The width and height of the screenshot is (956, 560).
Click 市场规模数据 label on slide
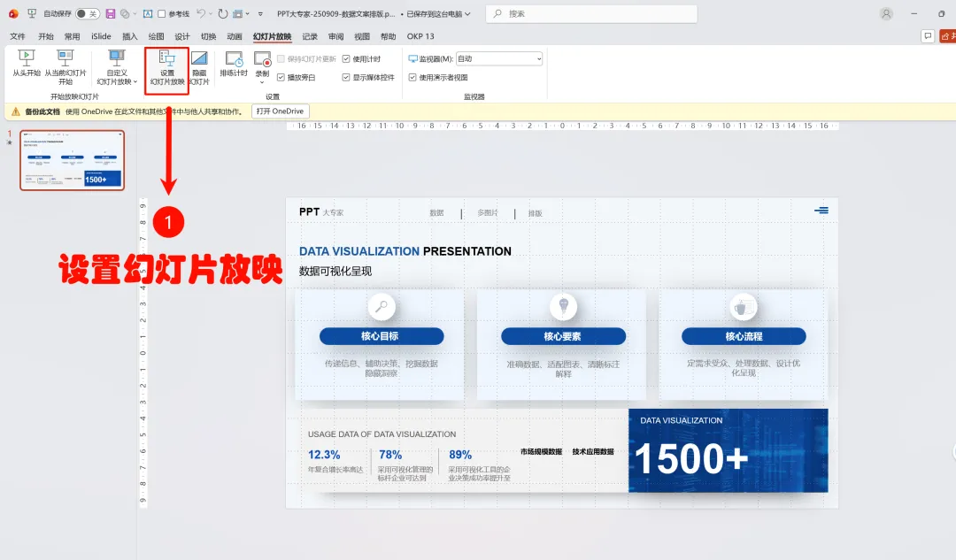pos(541,451)
